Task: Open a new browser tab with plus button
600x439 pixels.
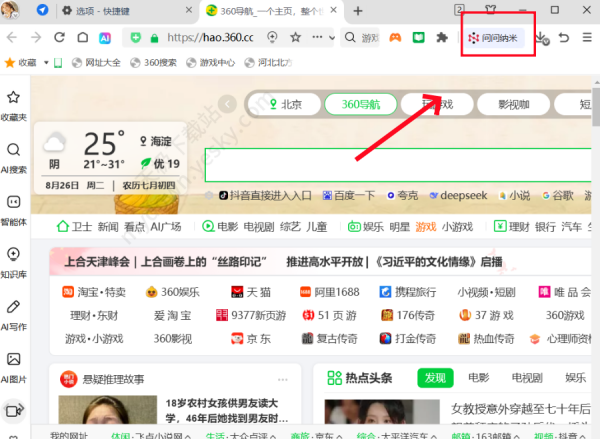Action: 358,11
